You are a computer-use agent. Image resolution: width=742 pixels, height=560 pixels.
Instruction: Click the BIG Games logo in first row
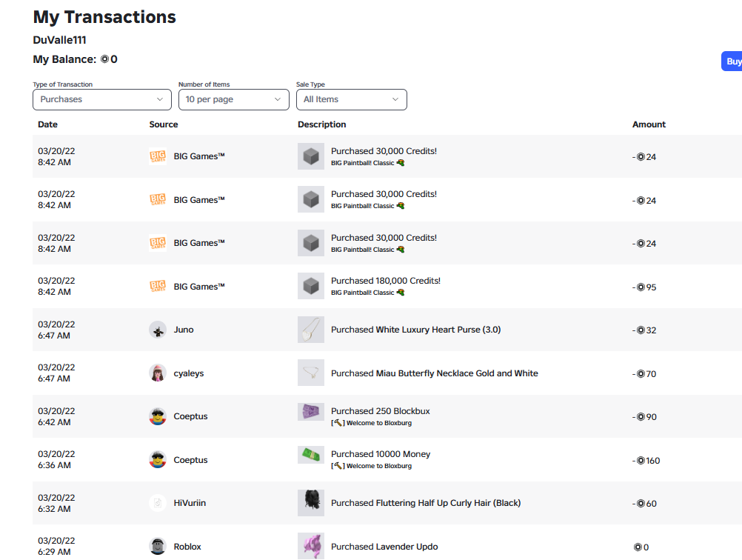pyautogui.click(x=158, y=156)
